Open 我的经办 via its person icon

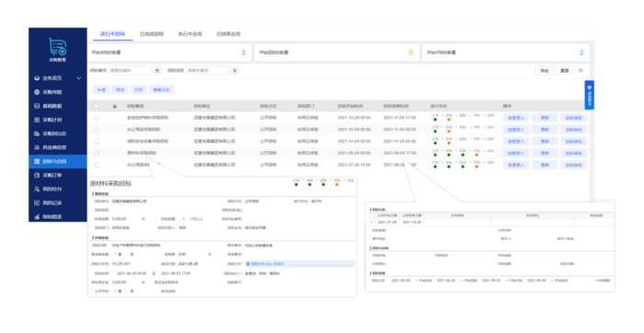tap(37, 189)
